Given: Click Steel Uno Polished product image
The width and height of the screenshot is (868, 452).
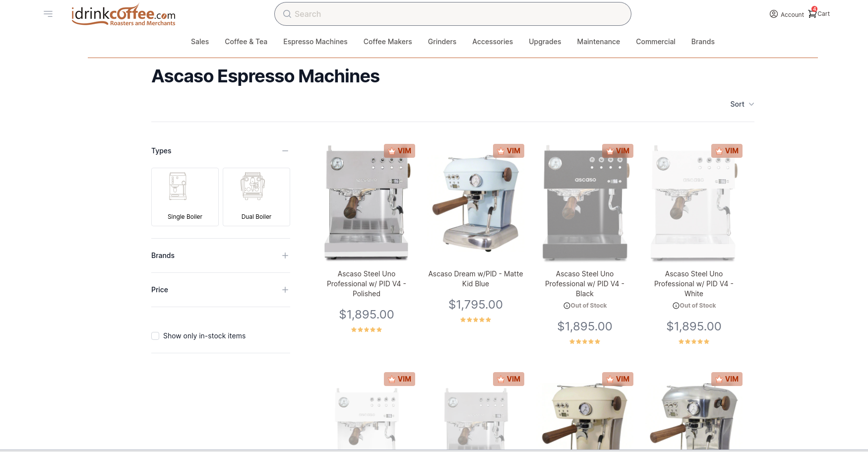Looking at the screenshot, I should pos(367,203).
